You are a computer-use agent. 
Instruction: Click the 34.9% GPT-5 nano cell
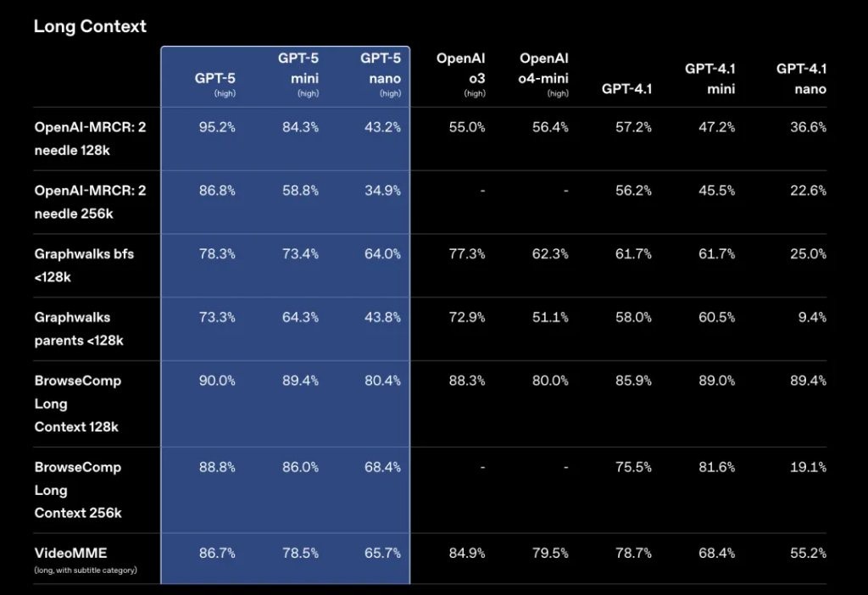tap(382, 191)
